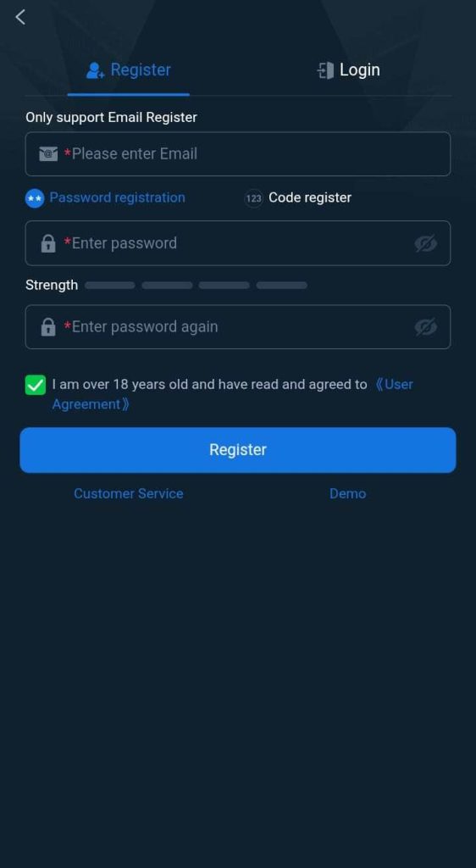This screenshot has width=476, height=868.
Task: Click the add-user icon beside Register
Action: 95,70
